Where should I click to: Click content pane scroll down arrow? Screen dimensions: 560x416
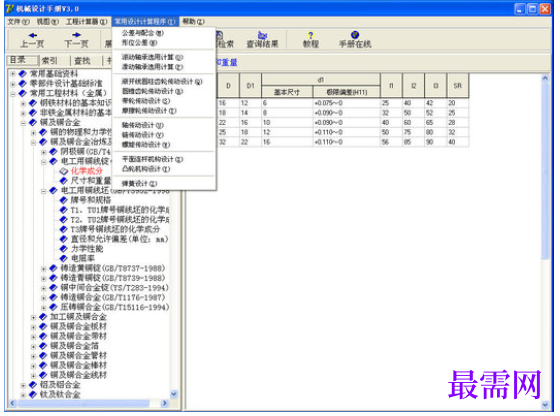point(545,405)
